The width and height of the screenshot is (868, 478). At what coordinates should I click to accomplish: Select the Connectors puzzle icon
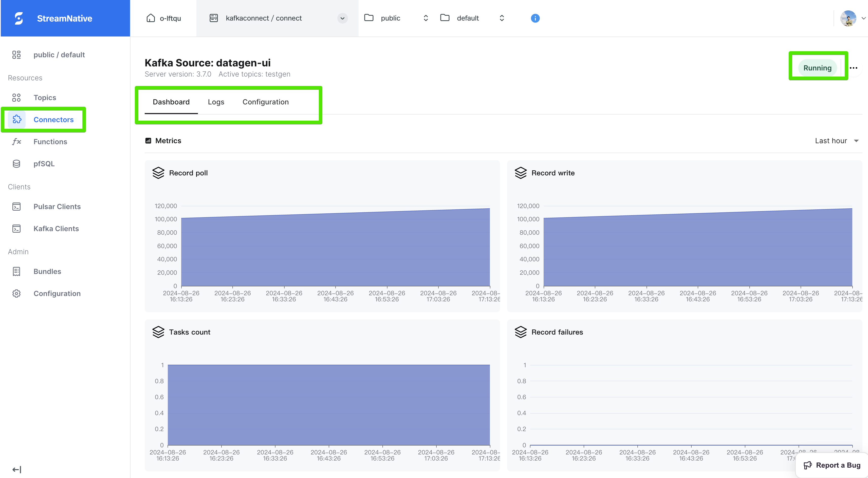click(16, 119)
